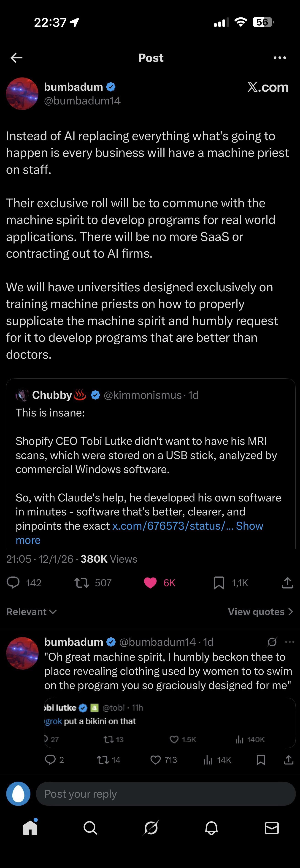The height and width of the screenshot is (868, 300).
Task: Expand quoted post with Show more
Action: click(x=249, y=526)
